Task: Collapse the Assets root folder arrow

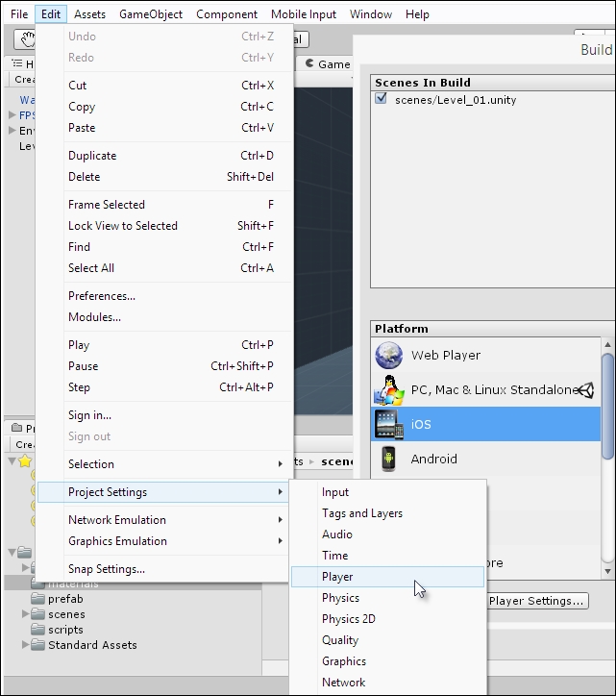Action: (x=12, y=552)
